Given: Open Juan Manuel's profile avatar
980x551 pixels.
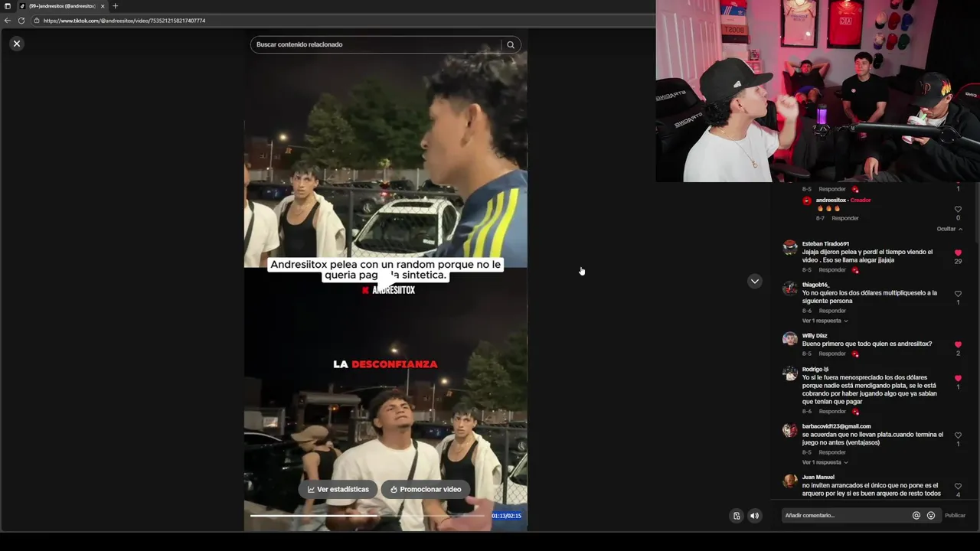Looking at the screenshot, I should pos(790,481).
